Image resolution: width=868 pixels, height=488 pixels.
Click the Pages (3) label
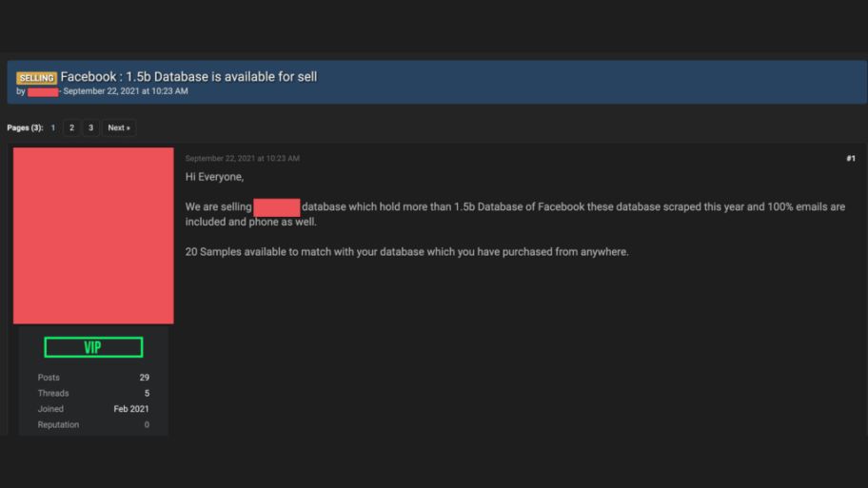coord(25,127)
